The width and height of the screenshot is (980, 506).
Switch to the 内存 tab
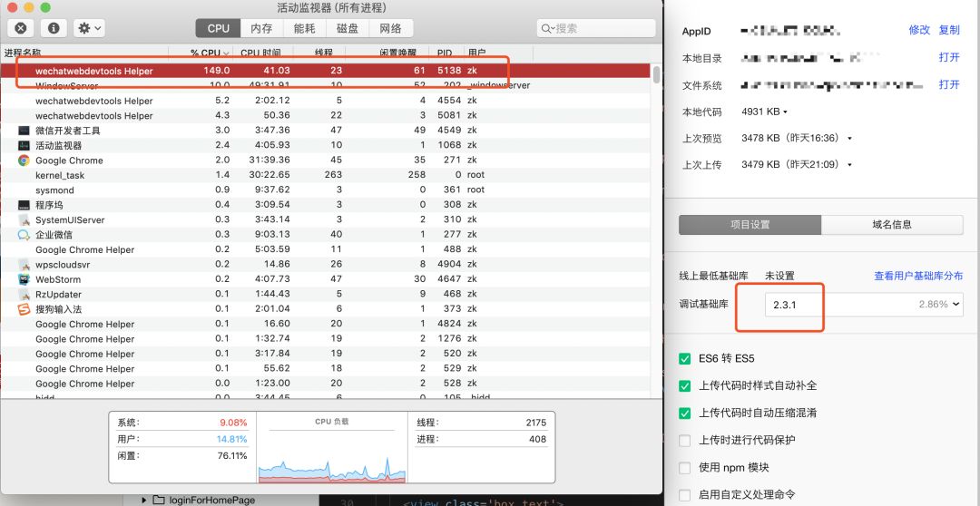tap(262, 28)
